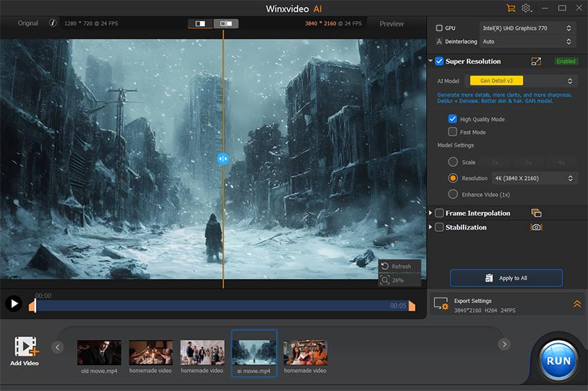Viewport: 588px width, 391px height.
Task: Open the settings gear icon
Action: click(x=526, y=8)
